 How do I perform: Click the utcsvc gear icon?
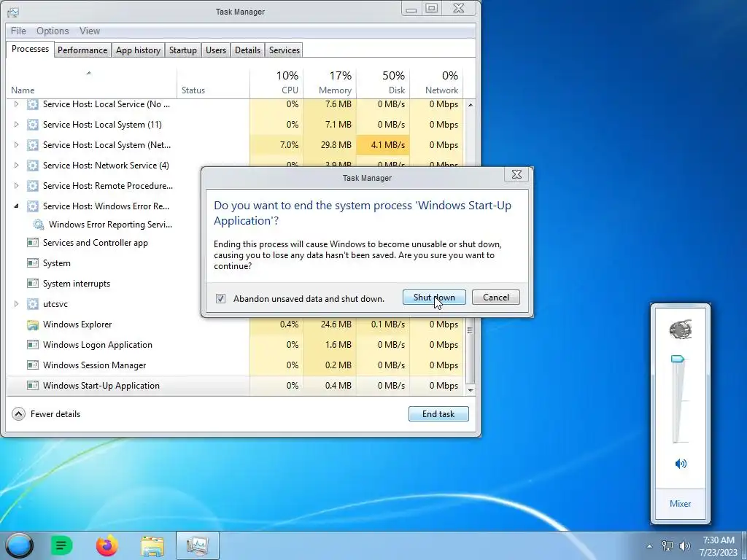point(32,304)
